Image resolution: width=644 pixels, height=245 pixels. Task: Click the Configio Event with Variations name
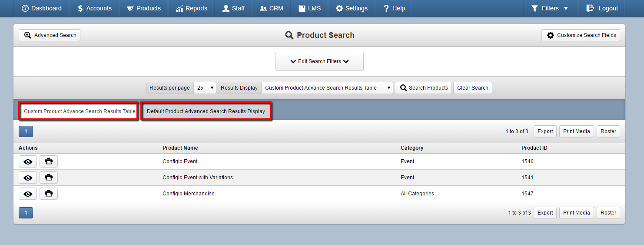198,178
